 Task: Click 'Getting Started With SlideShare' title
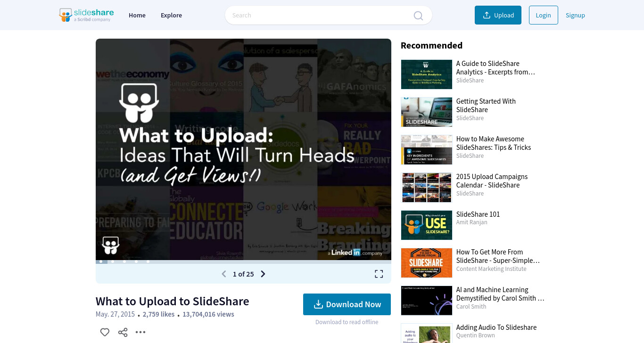tap(486, 106)
